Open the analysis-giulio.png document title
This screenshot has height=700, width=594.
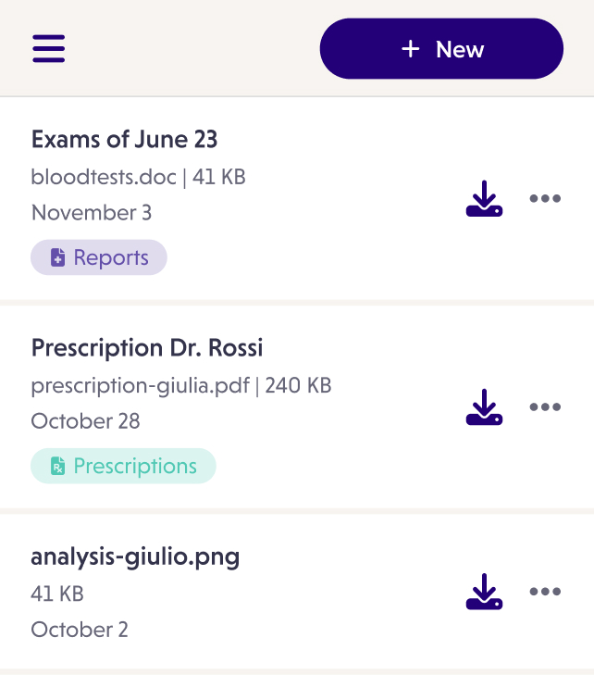[135, 556]
